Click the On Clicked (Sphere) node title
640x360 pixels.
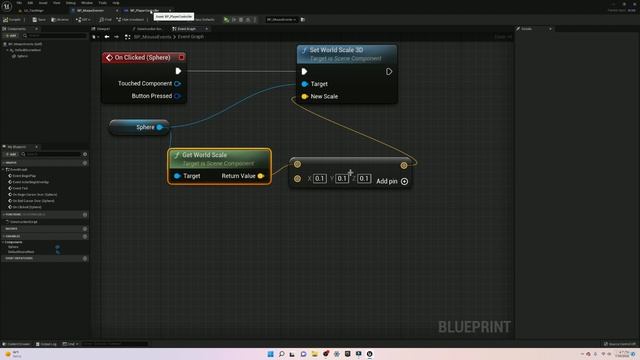[142, 58]
